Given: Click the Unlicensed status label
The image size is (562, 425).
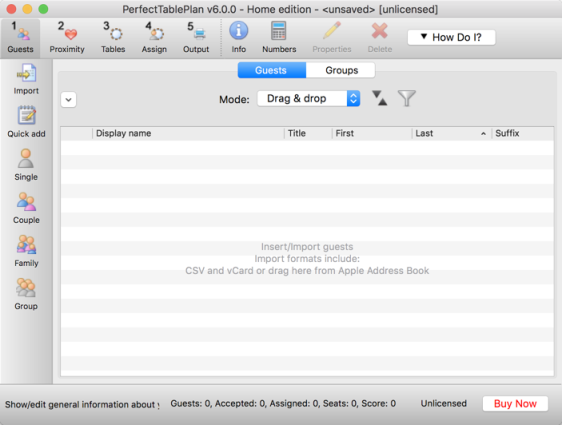Looking at the screenshot, I should (444, 403).
